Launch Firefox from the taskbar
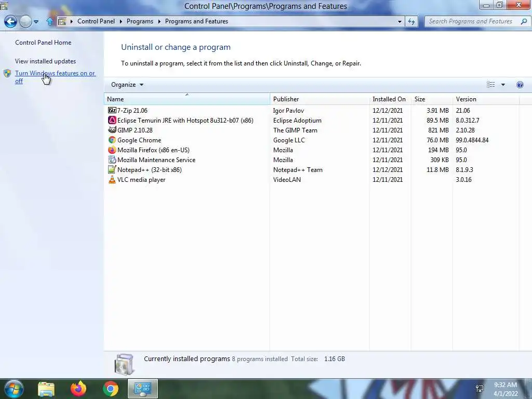This screenshot has height=399, width=532. click(x=78, y=389)
